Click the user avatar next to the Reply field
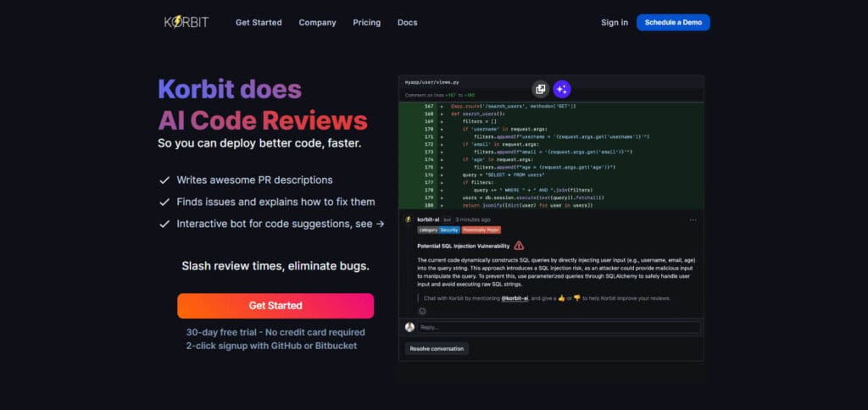Screen dimensions: 868x410 [409, 327]
